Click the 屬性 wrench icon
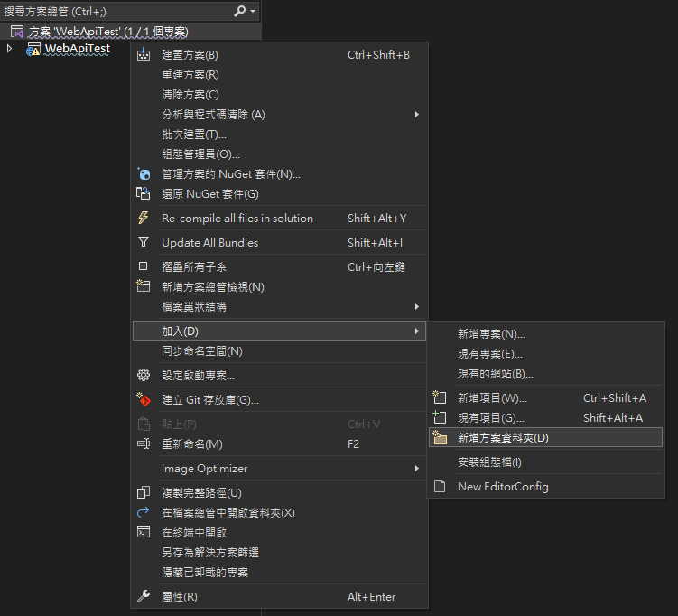678x616 pixels. point(144,596)
